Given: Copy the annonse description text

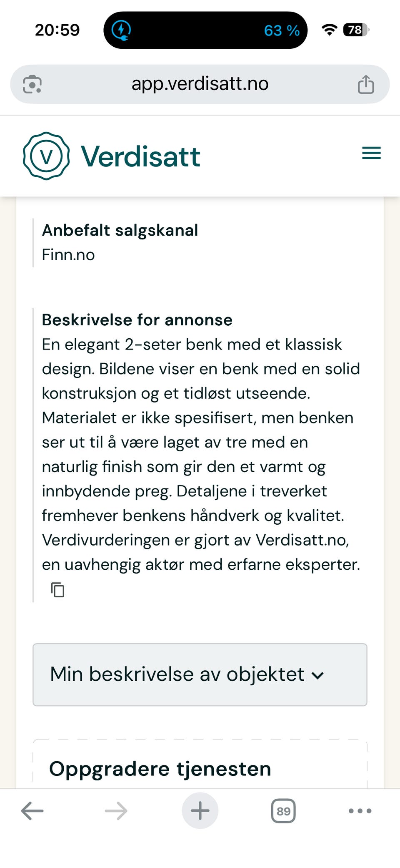Looking at the screenshot, I should click(x=57, y=590).
